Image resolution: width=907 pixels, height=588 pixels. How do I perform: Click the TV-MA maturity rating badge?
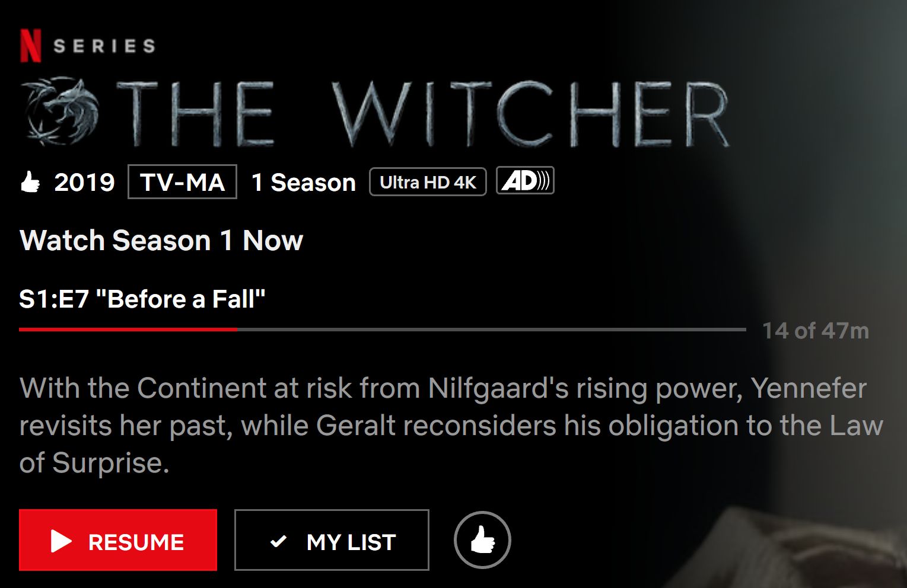pos(182,182)
